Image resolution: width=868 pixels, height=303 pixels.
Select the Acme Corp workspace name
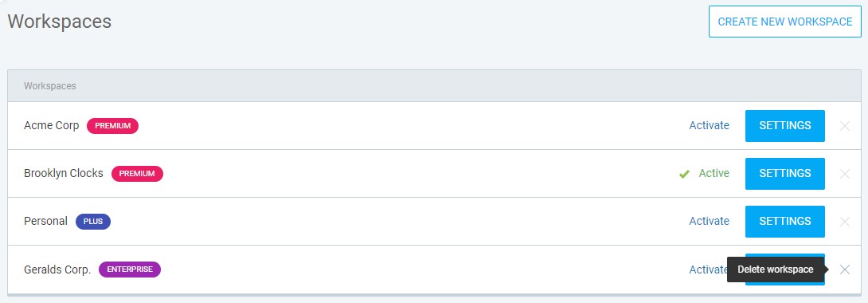coord(52,126)
